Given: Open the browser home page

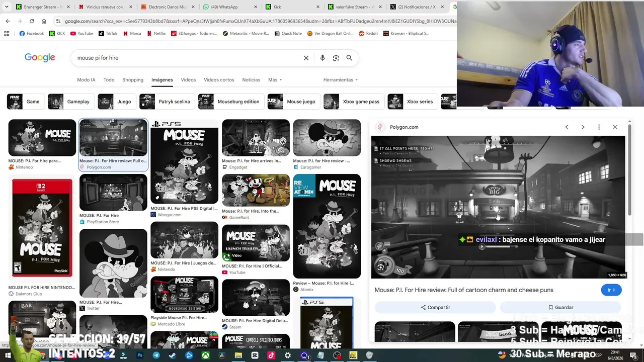Looking at the screenshot, I should click(44, 21).
